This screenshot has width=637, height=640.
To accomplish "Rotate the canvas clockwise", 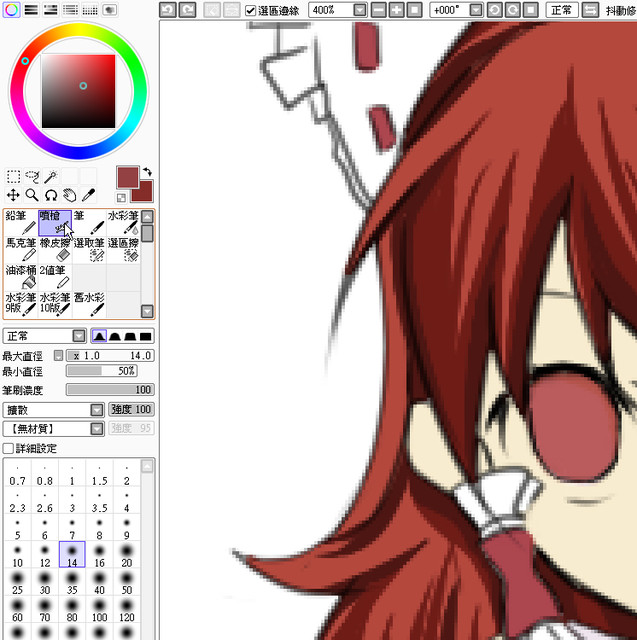I will (513, 10).
